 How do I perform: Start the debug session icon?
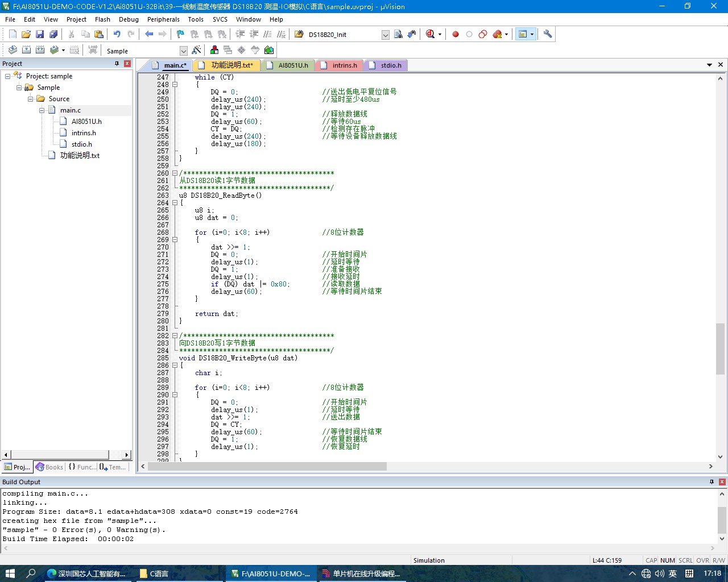tap(431, 34)
